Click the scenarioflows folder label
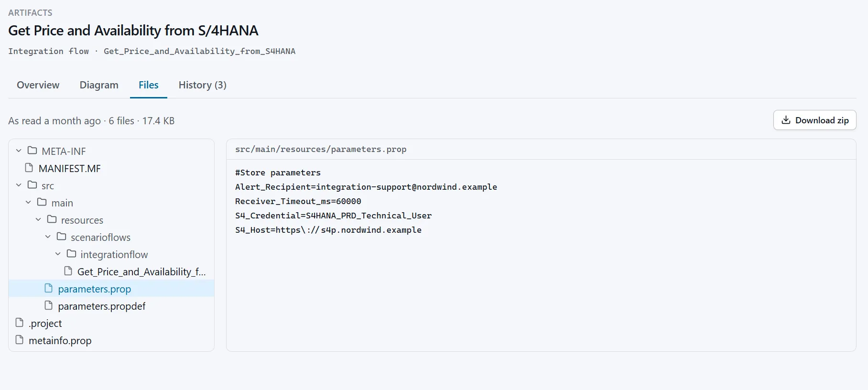 click(101, 238)
